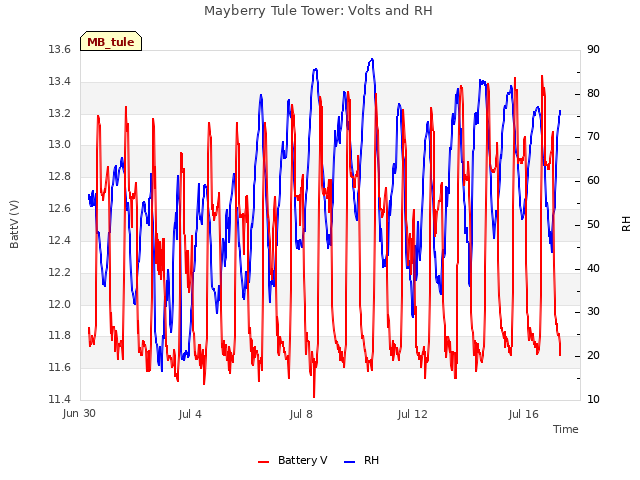Click the 11.4 voltage tick label
The height and width of the screenshot is (480, 640).
(60, 399)
